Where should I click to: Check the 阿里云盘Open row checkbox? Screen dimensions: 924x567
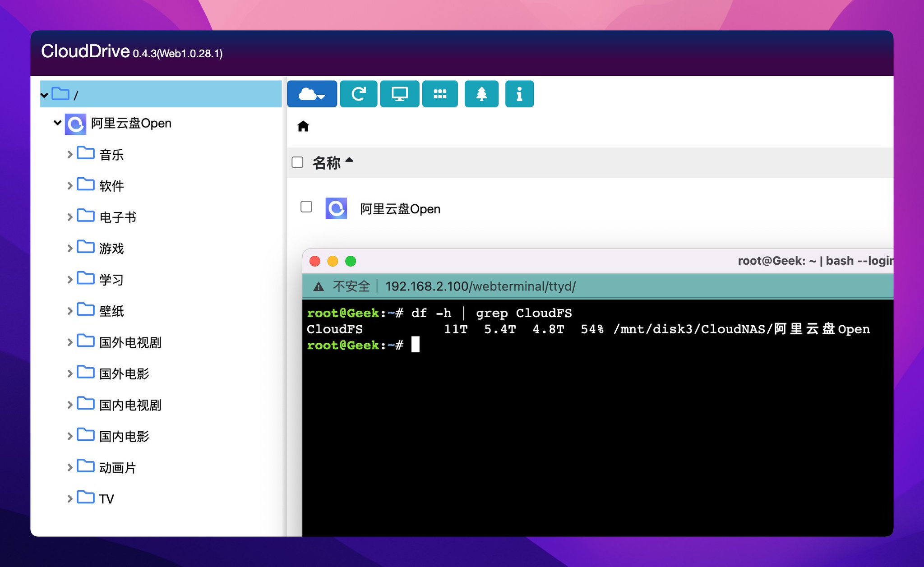pyautogui.click(x=306, y=207)
